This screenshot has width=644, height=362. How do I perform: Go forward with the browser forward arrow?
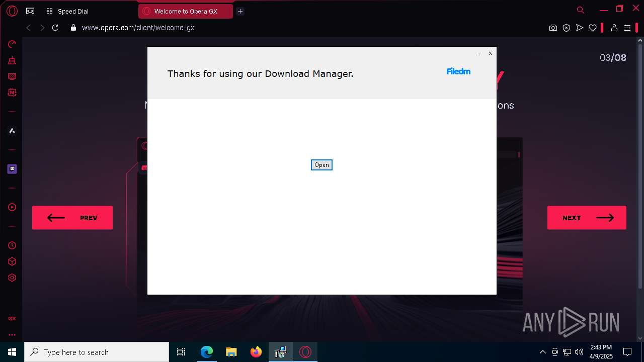click(42, 28)
